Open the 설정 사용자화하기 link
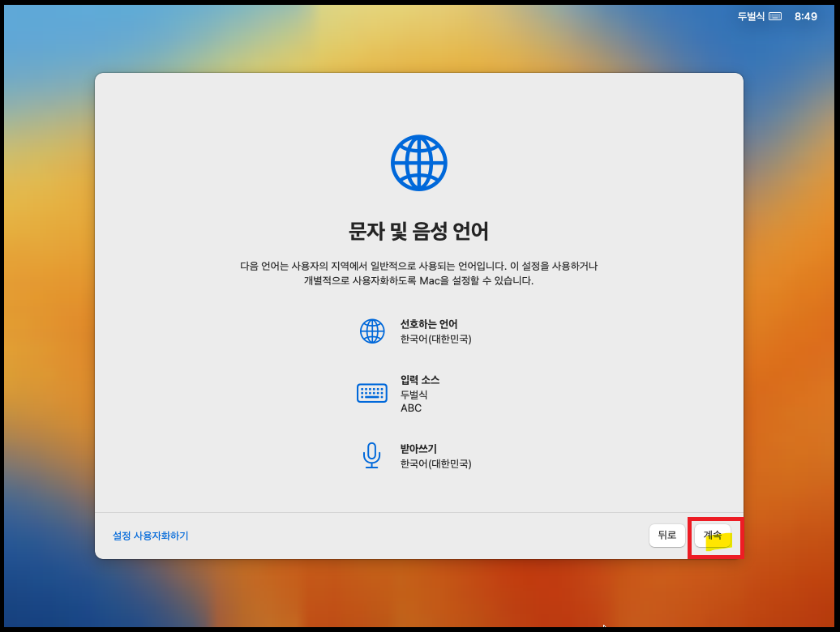Screen dimensions: 840x632 click(151, 536)
